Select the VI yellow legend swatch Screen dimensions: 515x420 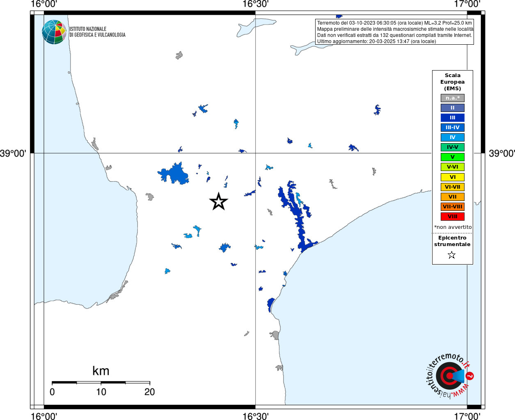(452, 177)
